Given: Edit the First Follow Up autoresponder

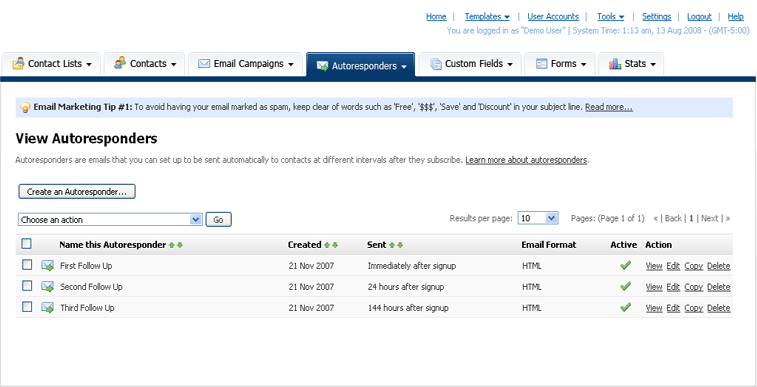Looking at the screenshot, I should tap(673, 266).
